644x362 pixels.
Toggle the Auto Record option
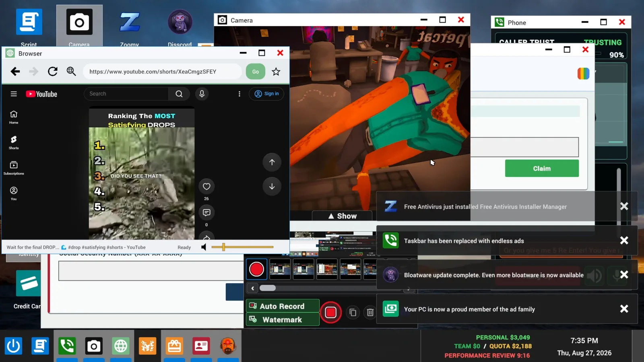pyautogui.click(x=283, y=306)
